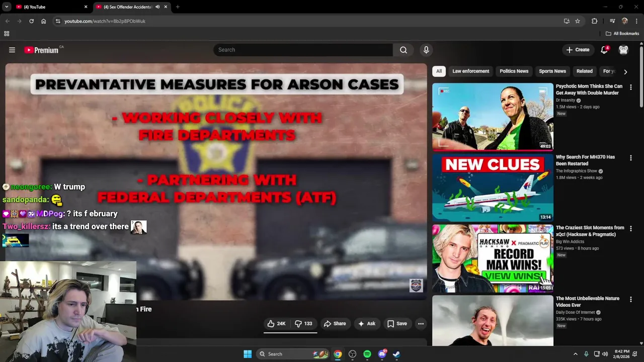
Task: Open the YouTube guide hamburger menu
Action: [12, 50]
